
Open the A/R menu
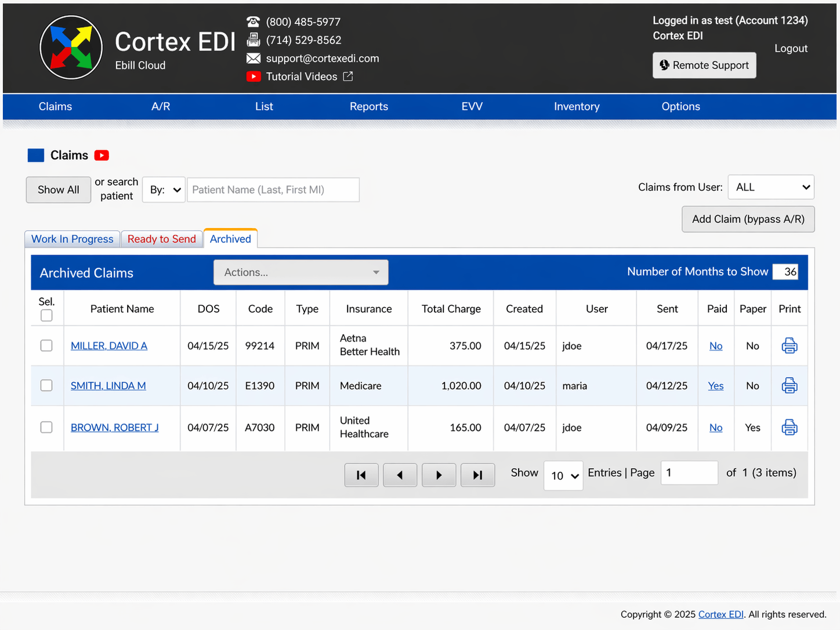pos(161,107)
